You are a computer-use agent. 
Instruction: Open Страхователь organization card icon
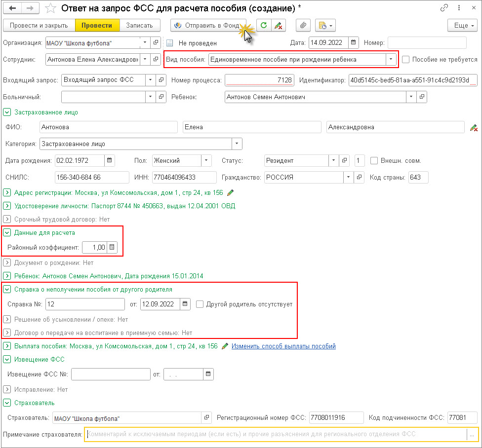pyautogui.click(x=206, y=417)
